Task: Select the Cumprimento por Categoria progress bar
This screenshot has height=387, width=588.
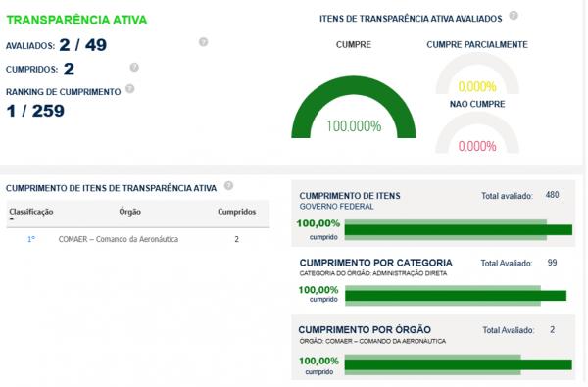Action: 456,296
